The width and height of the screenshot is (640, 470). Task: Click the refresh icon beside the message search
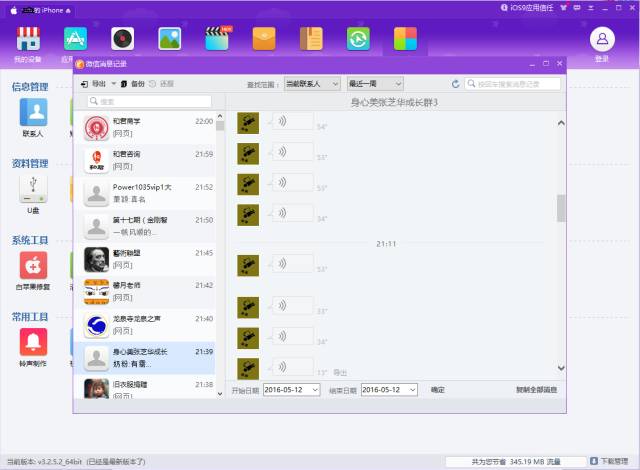click(x=456, y=84)
